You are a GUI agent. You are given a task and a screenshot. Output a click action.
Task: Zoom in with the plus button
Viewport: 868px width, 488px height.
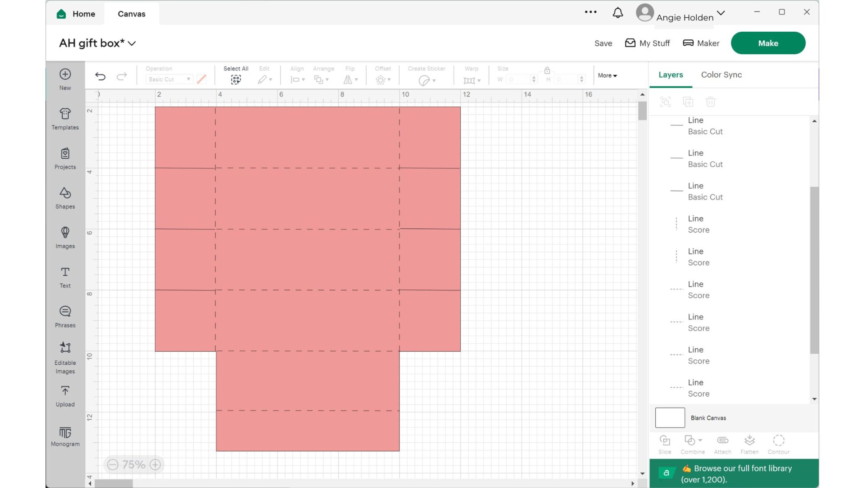point(156,465)
